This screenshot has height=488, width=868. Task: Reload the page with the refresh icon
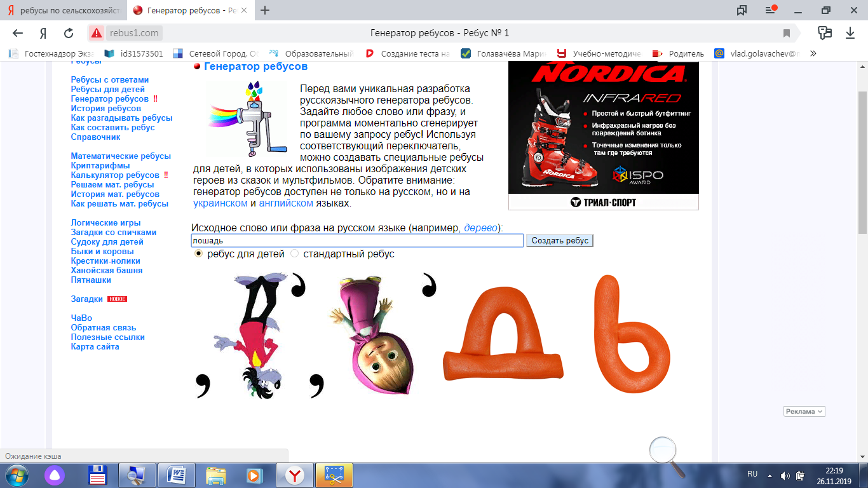click(69, 33)
